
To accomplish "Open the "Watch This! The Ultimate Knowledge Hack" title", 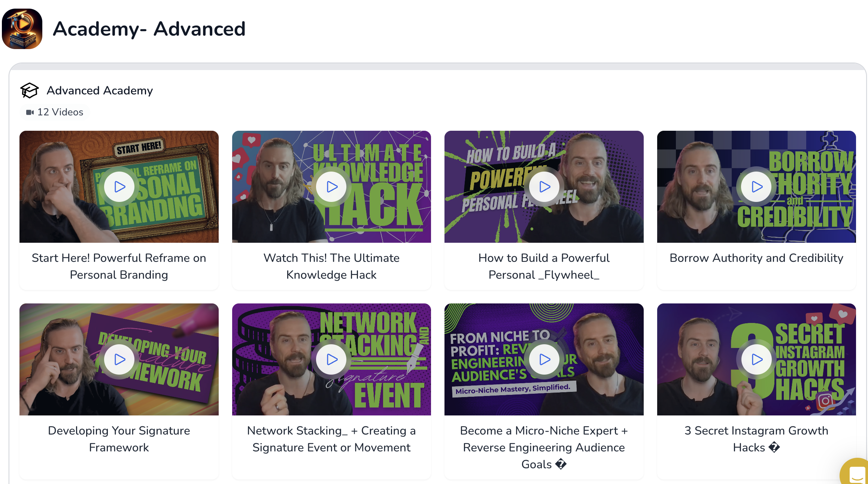I will point(331,266).
